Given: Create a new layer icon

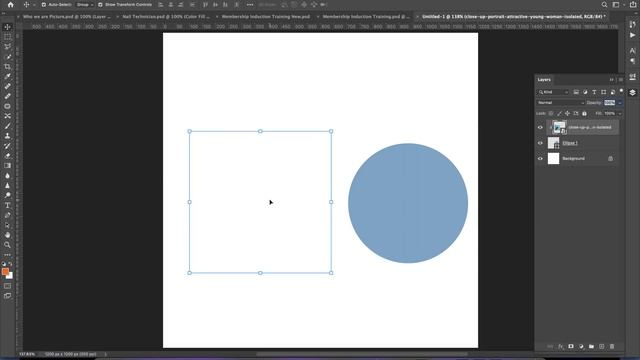Looking at the screenshot, I should tap(601, 346).
